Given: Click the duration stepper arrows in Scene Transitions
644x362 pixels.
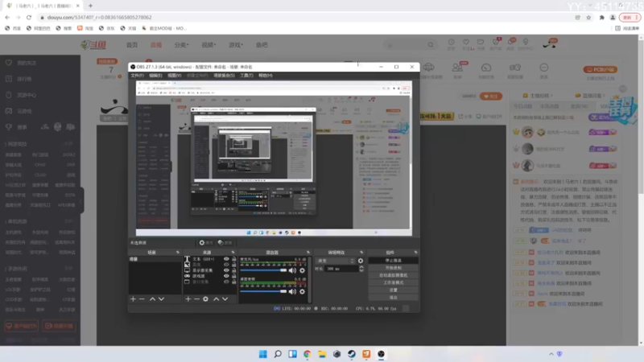Looking at the screenshot, I should point(361,269).
